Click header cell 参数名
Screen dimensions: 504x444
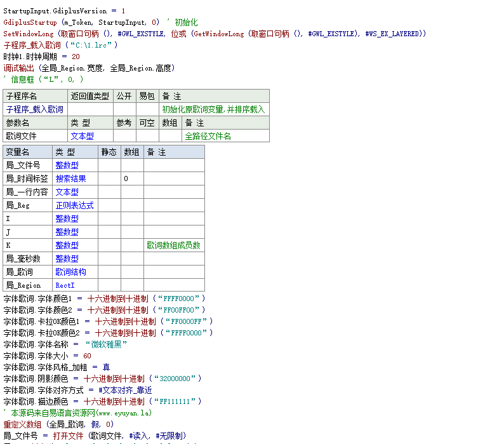[x=35, y=123]
